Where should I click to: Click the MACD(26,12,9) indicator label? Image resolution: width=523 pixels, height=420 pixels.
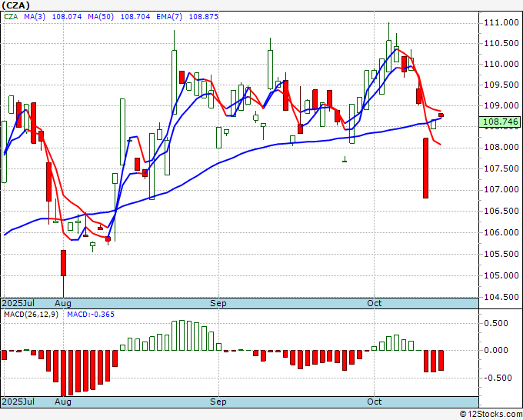pos(31,315)
